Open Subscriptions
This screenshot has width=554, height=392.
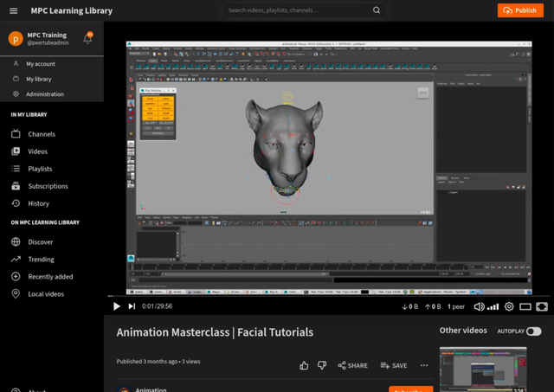tap(48, 186)
